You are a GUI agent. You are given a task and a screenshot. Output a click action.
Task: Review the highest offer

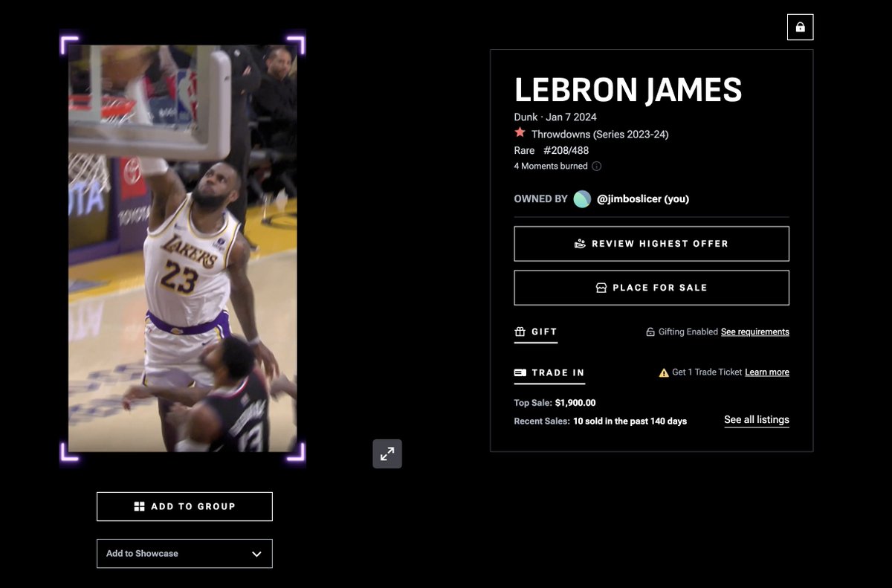tap(651, 244)
